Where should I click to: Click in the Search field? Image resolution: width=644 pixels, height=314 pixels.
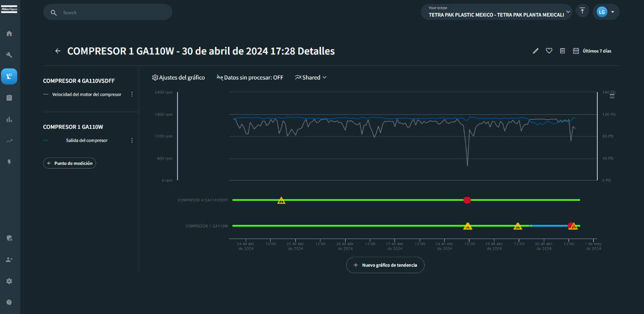(113, 13)
